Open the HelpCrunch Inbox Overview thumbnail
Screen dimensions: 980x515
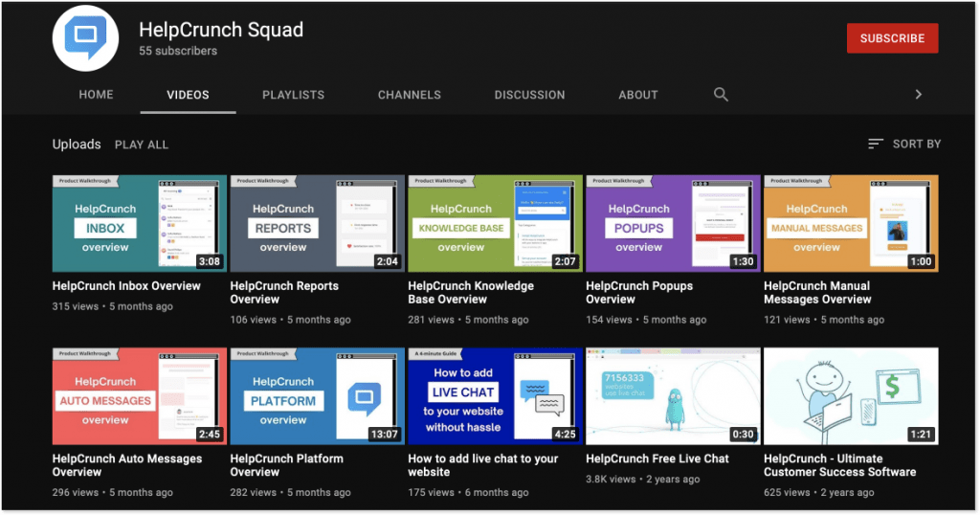click(139, 224)
